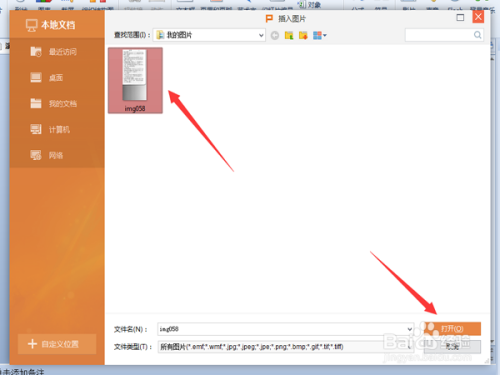Expand the file type filter dropdown

pos(409,347)
